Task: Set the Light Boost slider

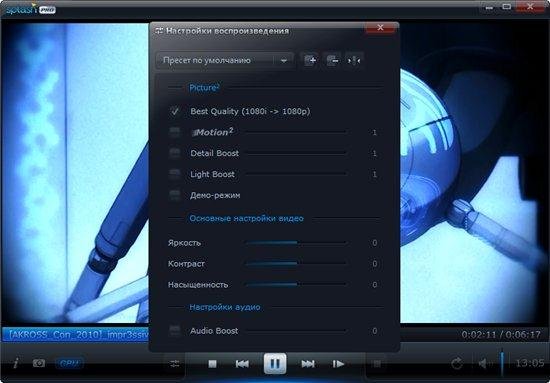Action: [x=296, y=174]
